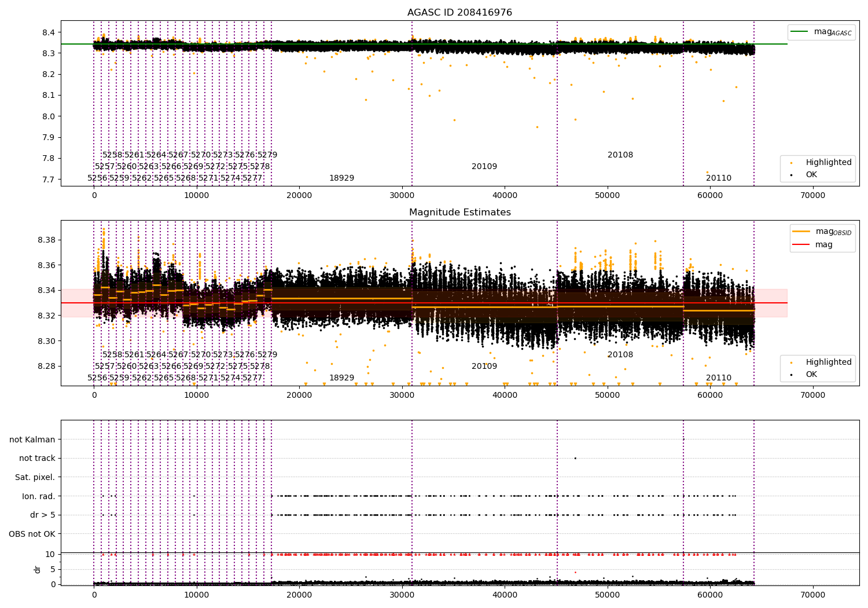Viewport: 868px width, 608px height.
Task: Click obsid label 20110 in Magnitude Estimates plot
Action: point(719,378)
